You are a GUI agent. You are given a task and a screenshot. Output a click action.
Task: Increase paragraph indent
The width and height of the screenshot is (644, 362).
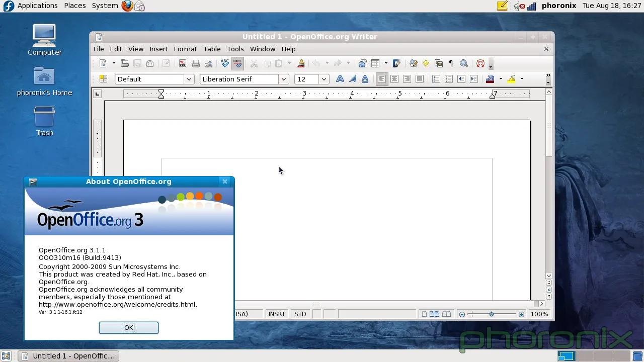[x=474, y=79]
